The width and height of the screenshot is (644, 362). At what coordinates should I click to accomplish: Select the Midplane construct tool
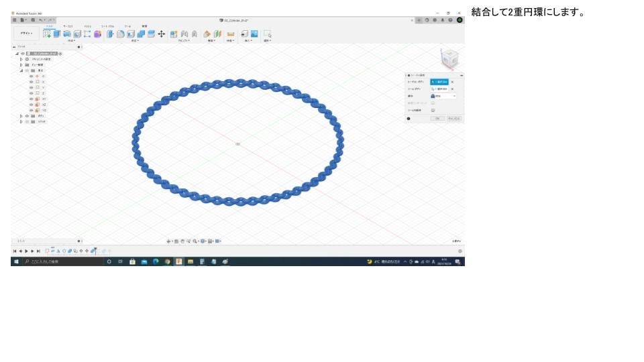pyautogui.click(x=217, y=34)
